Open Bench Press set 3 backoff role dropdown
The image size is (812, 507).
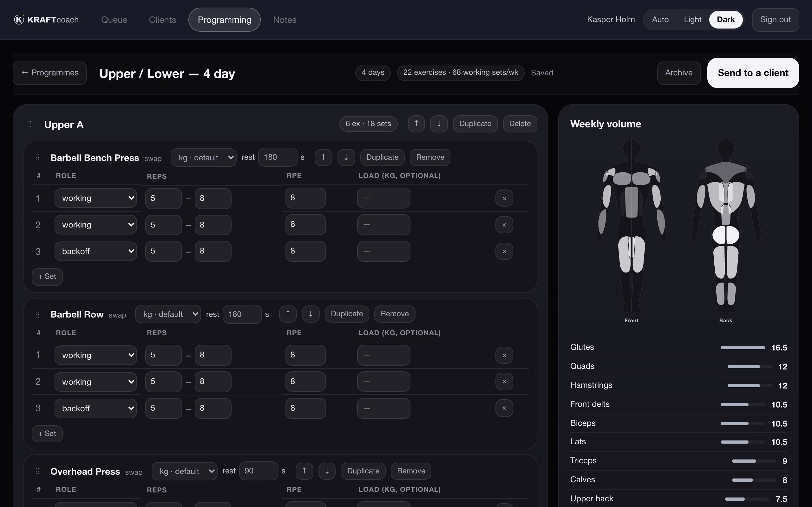[95, 251]
